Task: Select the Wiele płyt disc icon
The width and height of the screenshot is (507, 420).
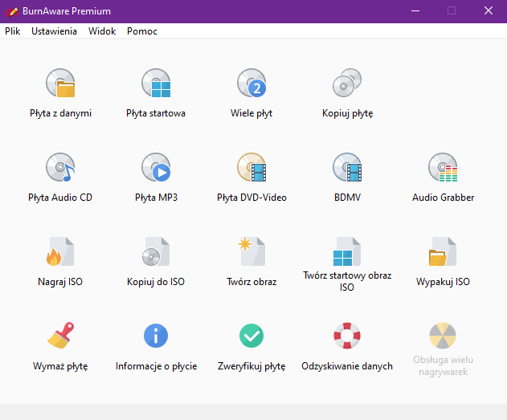Action: point(251,83)
